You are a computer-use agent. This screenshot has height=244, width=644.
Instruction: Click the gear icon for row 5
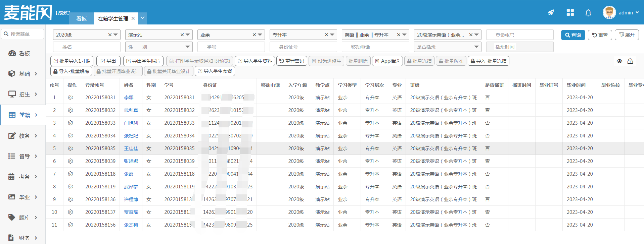71,148
